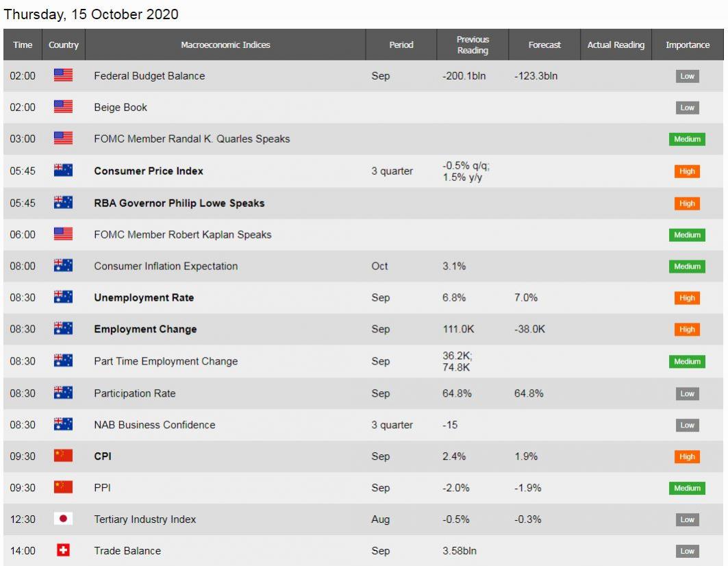The width and height of the screenshot is (728, 566).
Task: Click the China flag in the PPI row
Action: pos(63,487)
